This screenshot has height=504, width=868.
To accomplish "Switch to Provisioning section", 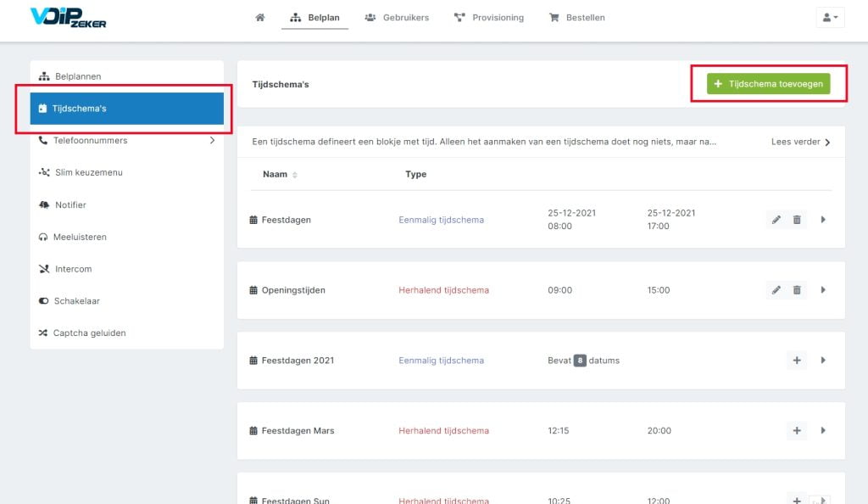I will pos(489,17).
